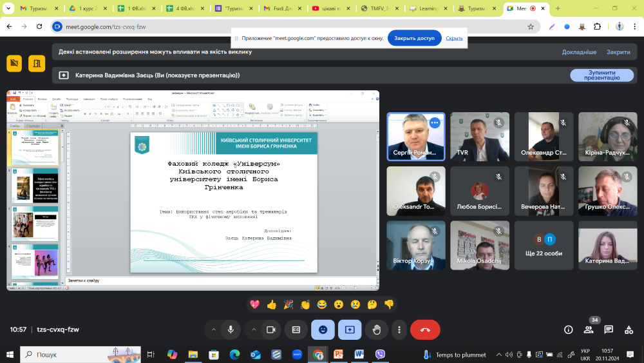Open Chrome extensions puzzle icon
Viewport: 644px width, 363px height.
coord(597,26)
